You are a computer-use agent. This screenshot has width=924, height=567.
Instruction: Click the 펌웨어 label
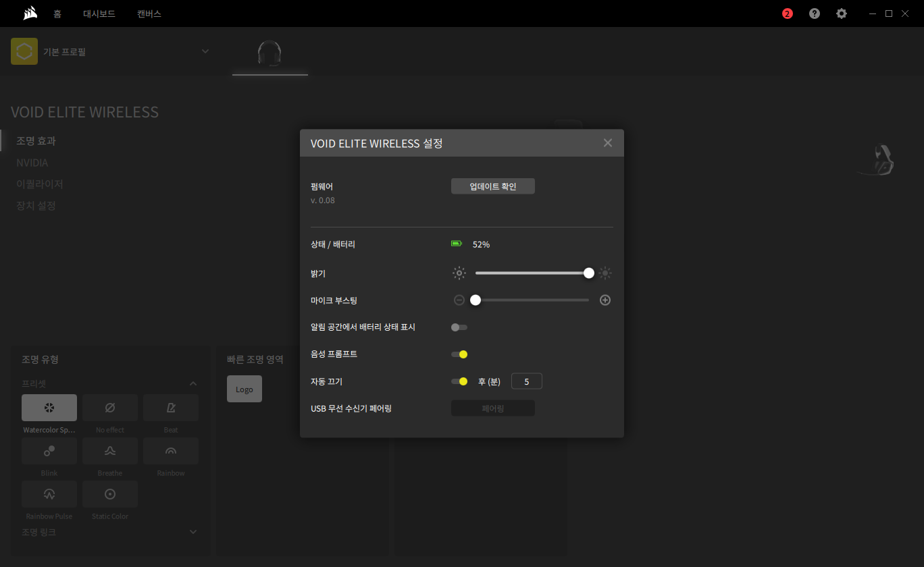(322, 186)
